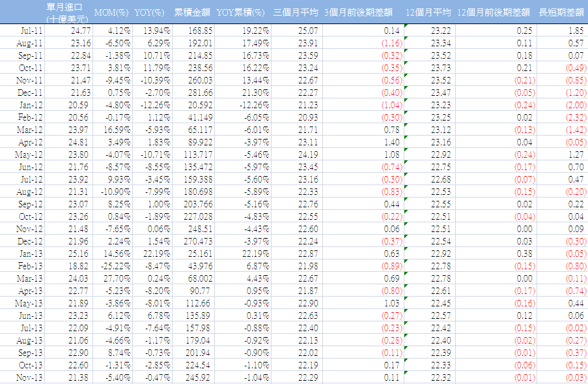Select the 1.27 cell in May-12 row
The height and width of the screenshot is (384, 588).
tap(576, 155)
